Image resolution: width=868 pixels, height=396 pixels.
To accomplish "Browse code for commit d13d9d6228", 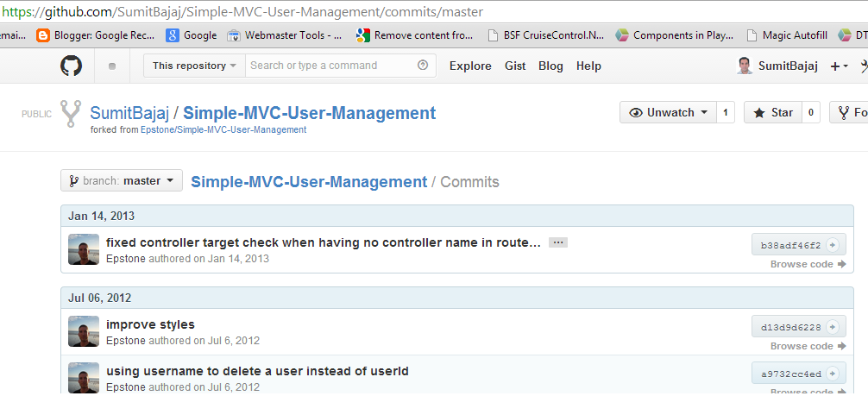I will [x=808, y=346].
